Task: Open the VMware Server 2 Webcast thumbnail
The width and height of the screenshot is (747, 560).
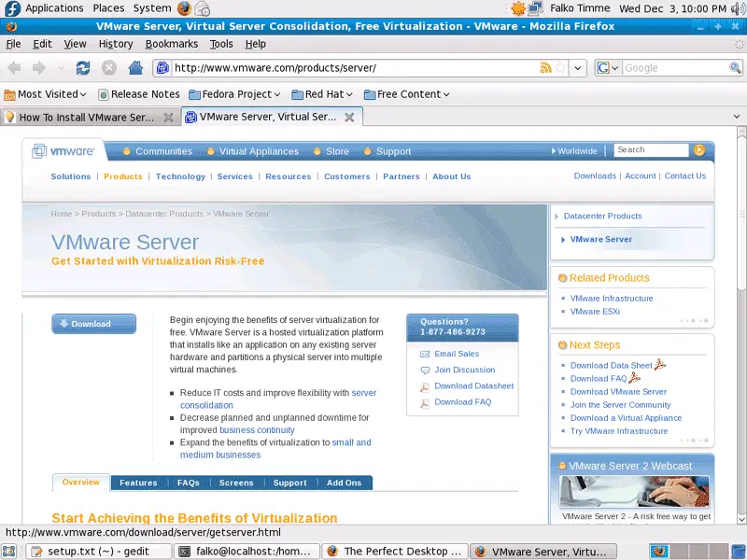Action: (x=634, y=492)
